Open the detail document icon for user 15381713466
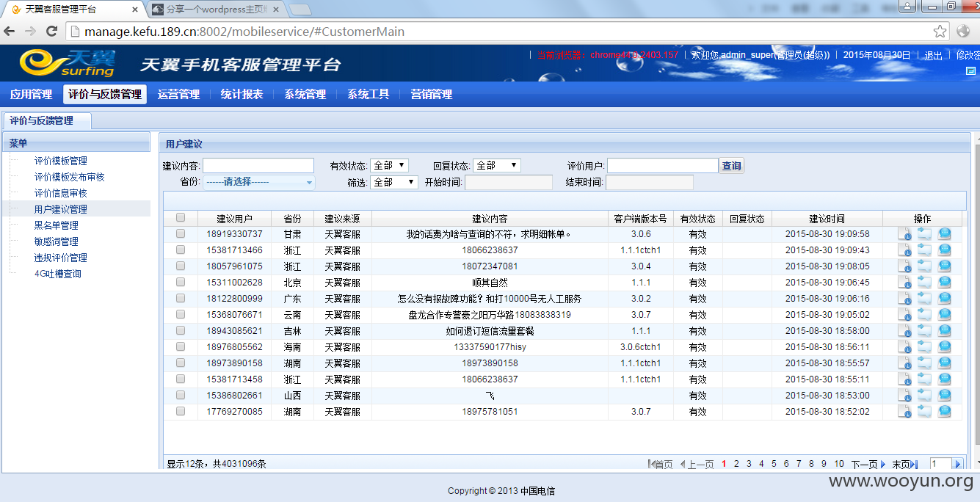Screen dimensions: 980x502 click(904, 250)
